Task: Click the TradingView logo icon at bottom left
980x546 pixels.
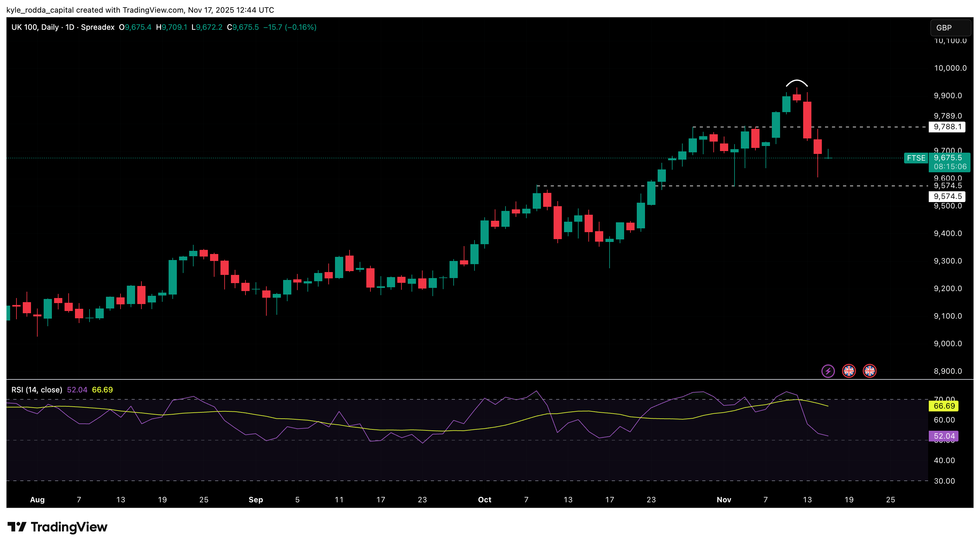Action: coord(17,527)
